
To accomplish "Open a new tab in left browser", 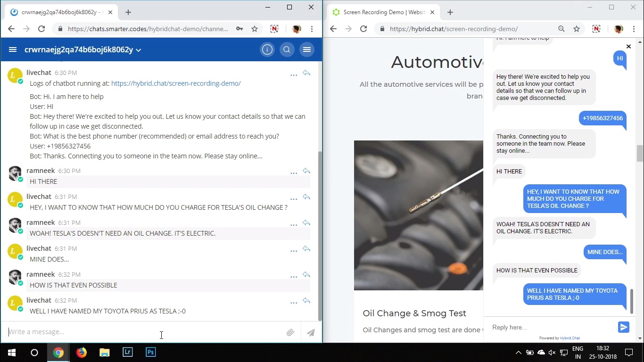I will point(128,12).
